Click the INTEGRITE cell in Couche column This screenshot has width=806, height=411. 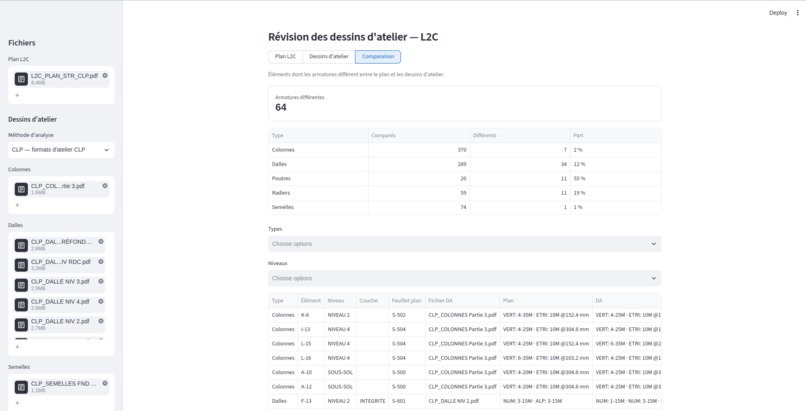click(x=372, y=401)
